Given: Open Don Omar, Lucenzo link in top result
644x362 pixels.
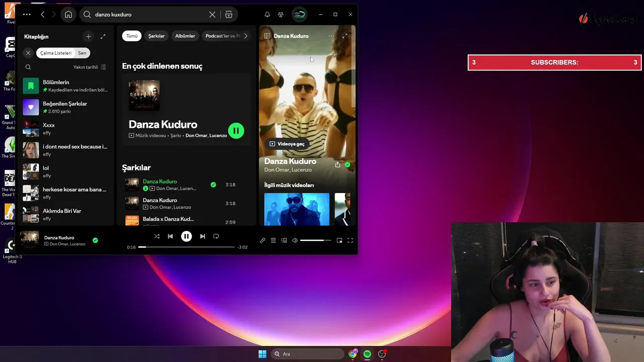Looking at the screenshot, I should (x=206, y=136).
